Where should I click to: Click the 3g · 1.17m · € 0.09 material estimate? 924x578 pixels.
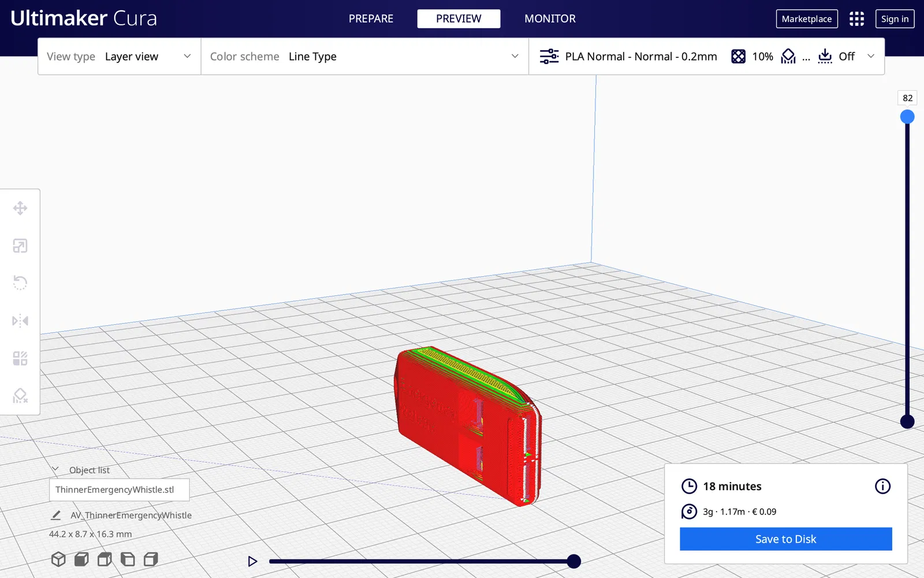coord(739,512)
